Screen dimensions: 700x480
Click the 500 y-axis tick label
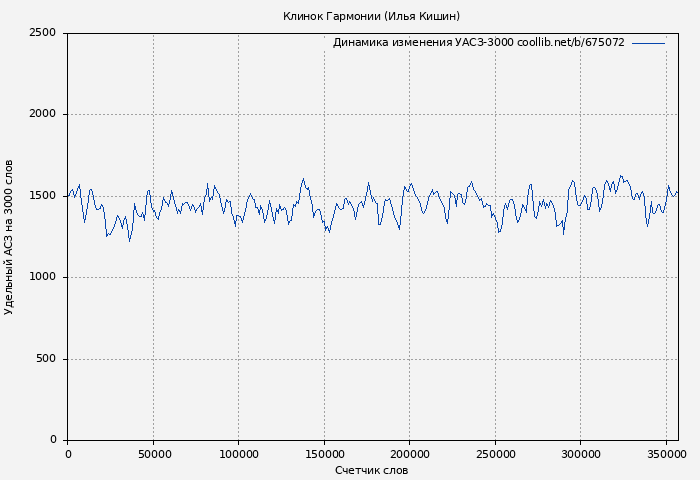[x=46, y=359]
